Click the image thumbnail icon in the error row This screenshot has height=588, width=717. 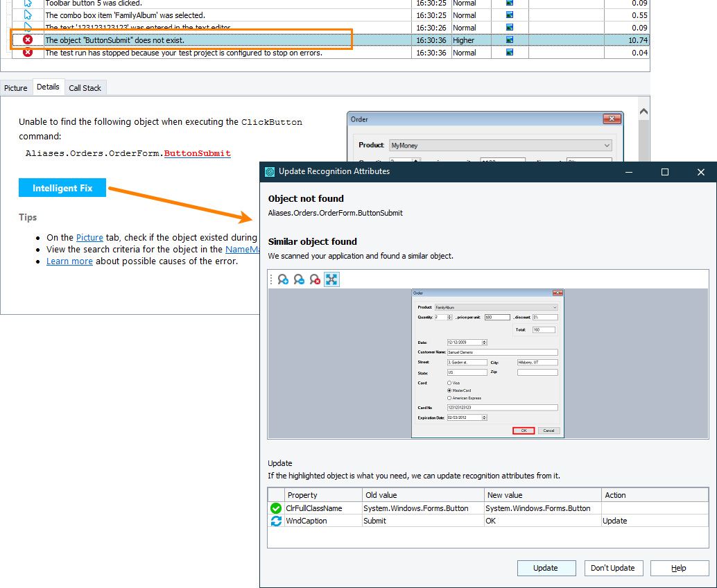[510, 40]
